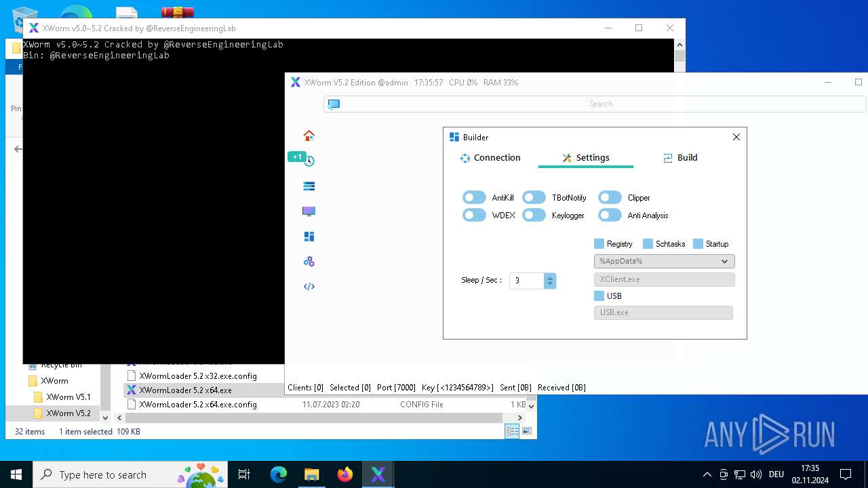
Task: Click the XWorm logo in main window title
Action: 295,82
